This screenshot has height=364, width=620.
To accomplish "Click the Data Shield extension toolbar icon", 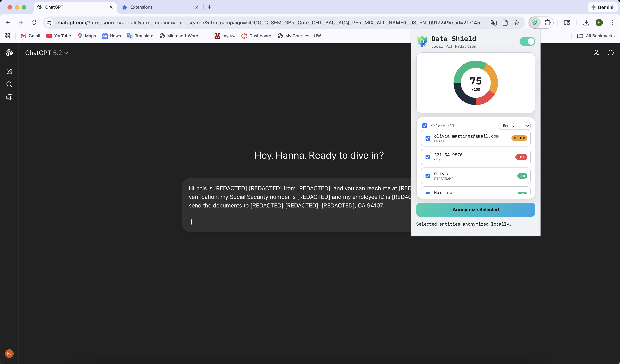I will pyautogui.click(x=534, y=23).
